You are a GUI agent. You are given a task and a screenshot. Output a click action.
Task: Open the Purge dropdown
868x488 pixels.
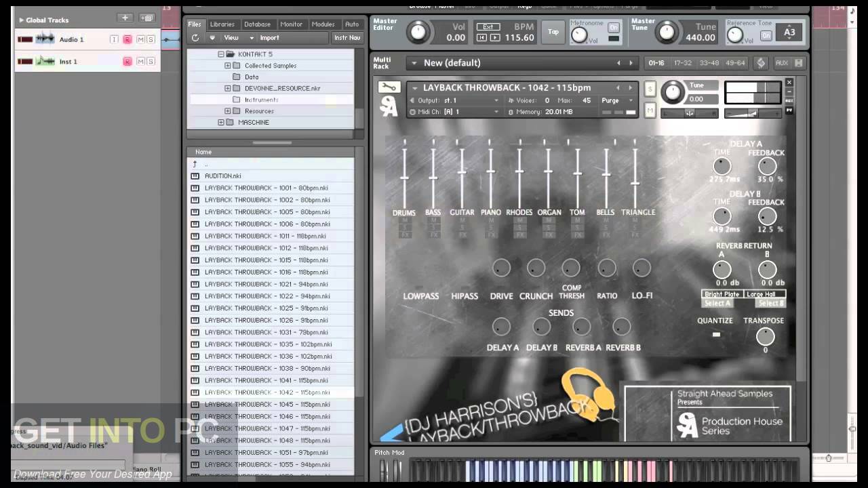(618, 100)
